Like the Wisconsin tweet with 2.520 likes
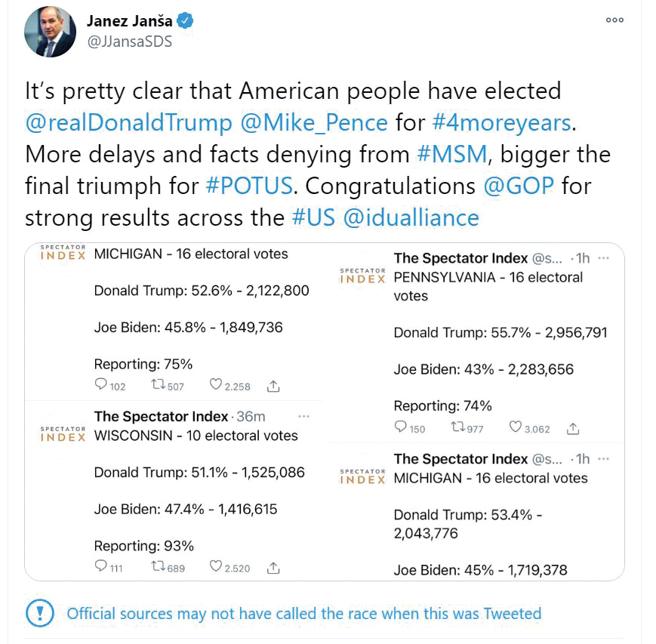 [217, 567]
